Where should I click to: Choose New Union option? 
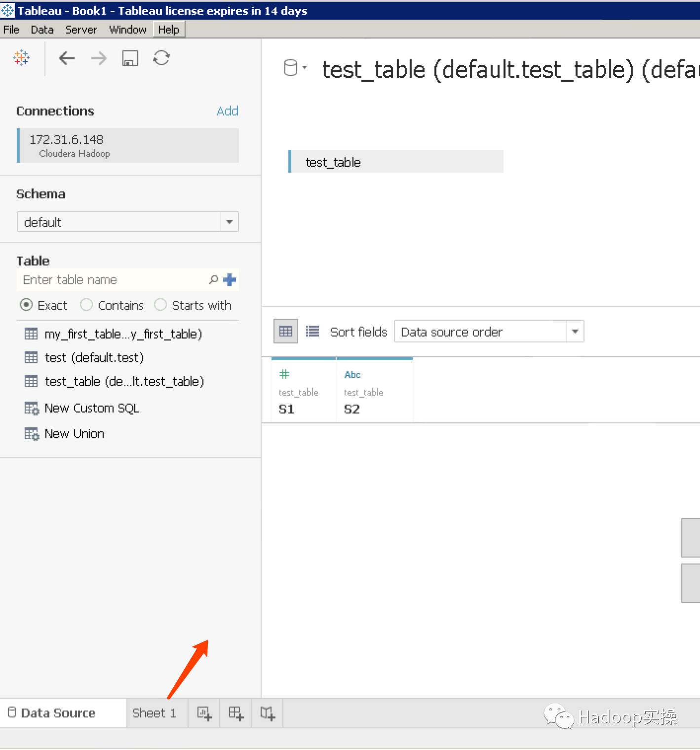(x=75, y=434)
